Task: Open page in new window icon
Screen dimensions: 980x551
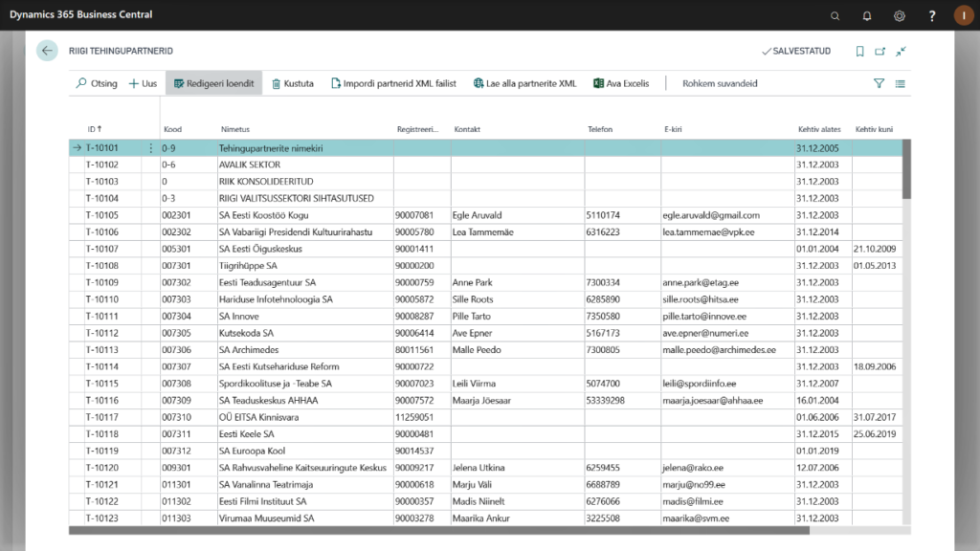Action: [880, 52]
